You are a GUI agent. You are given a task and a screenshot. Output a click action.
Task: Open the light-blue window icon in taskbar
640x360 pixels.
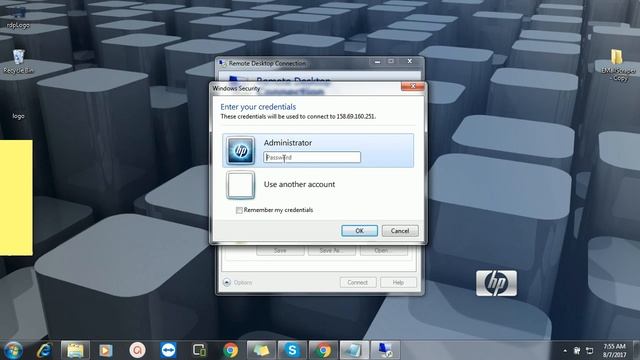(354, 350)
